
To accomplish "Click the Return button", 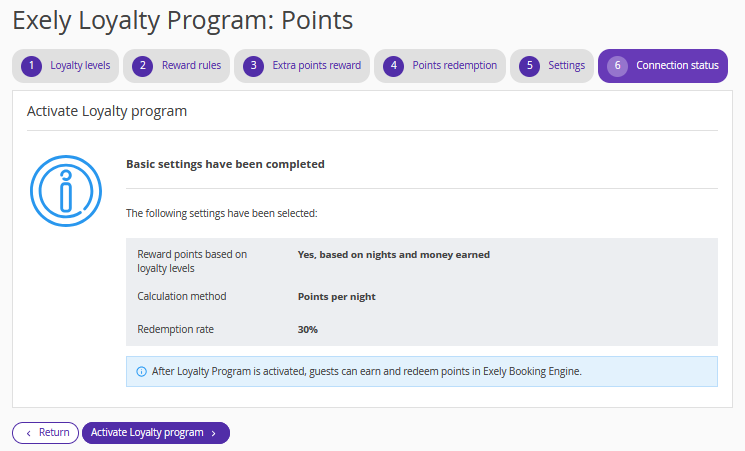I will tap(46, 433).
